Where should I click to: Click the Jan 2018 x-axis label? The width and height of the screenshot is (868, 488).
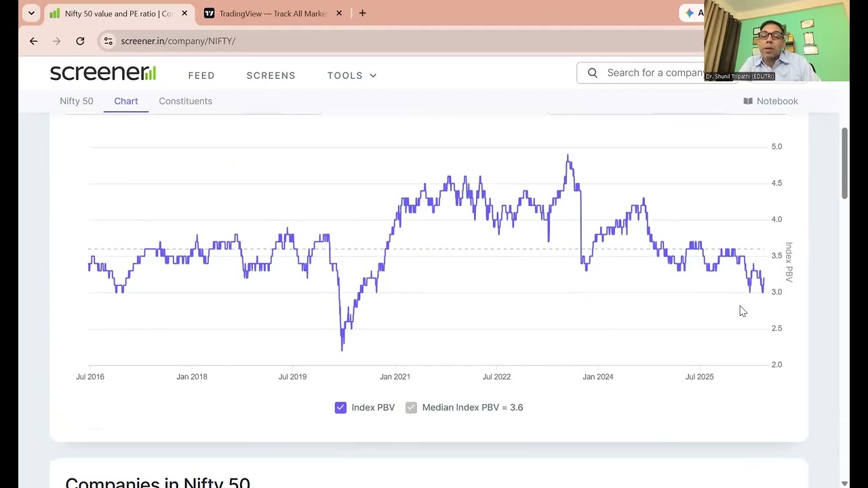[x=192, y=376]
